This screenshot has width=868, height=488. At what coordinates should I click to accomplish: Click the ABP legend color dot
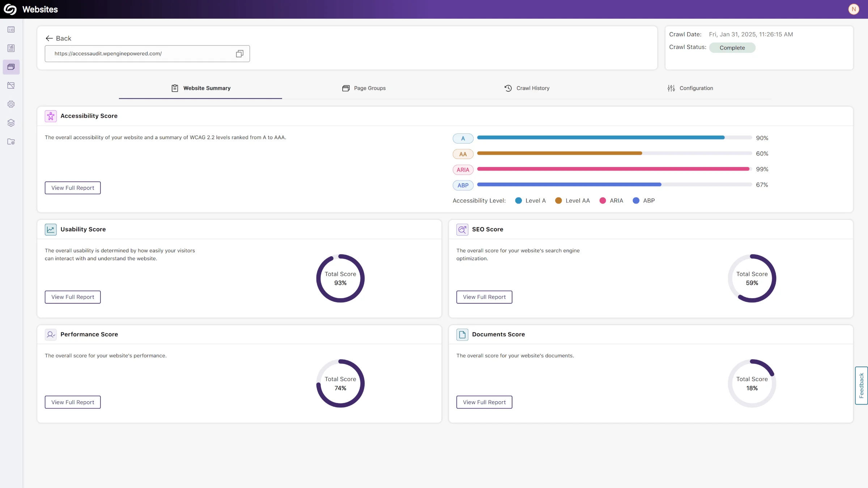tap(636, 201)
